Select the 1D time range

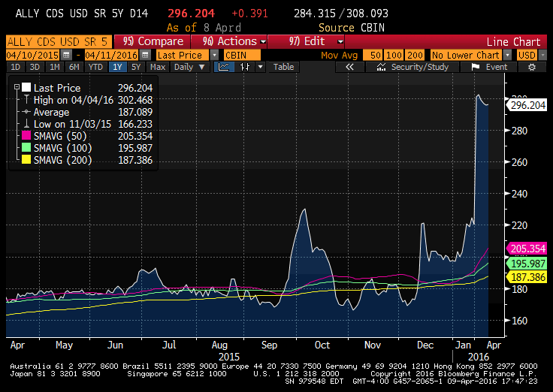tap(16, 67)
